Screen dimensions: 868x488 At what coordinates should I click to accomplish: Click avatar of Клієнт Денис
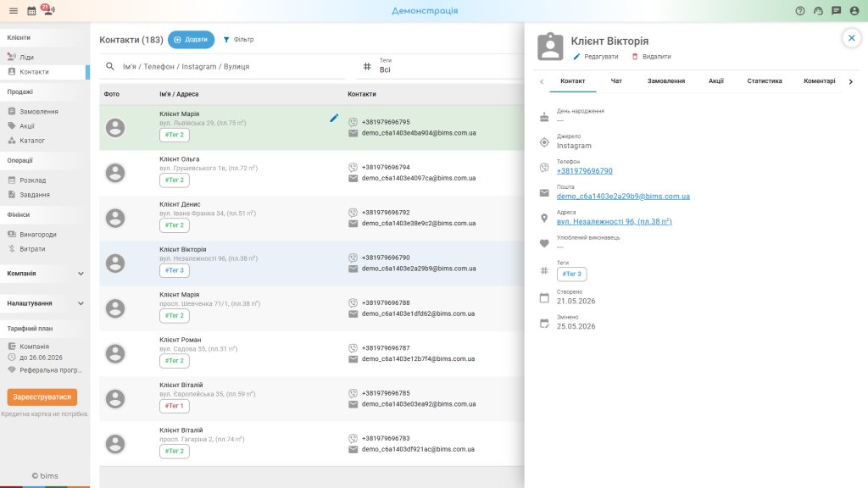click(115, 218)
